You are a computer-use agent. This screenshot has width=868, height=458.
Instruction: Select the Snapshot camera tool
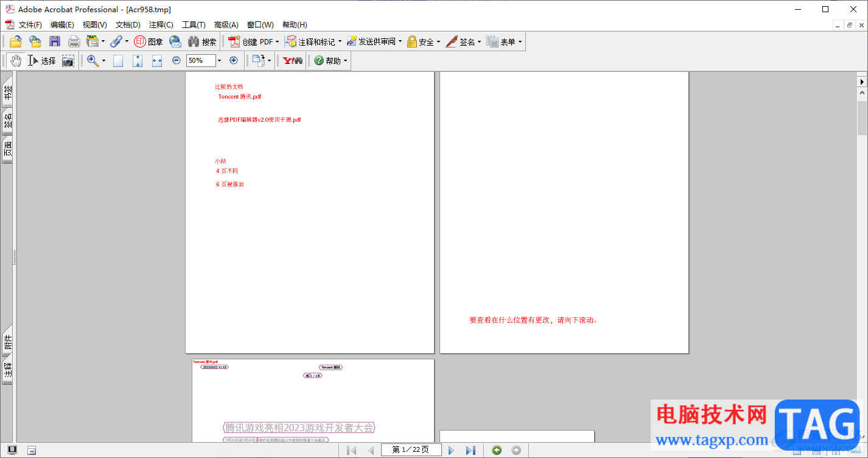(x=68, y=61)
